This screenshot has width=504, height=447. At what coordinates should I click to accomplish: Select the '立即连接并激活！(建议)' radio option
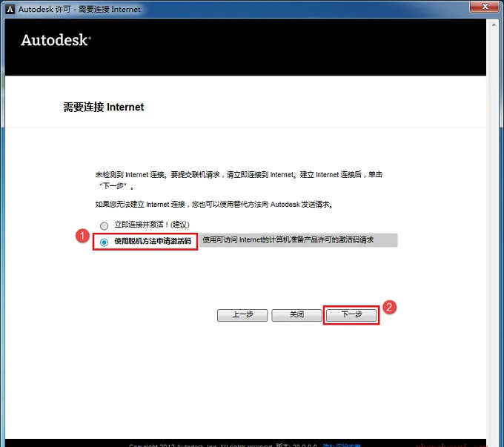click(x=105, y=225)
